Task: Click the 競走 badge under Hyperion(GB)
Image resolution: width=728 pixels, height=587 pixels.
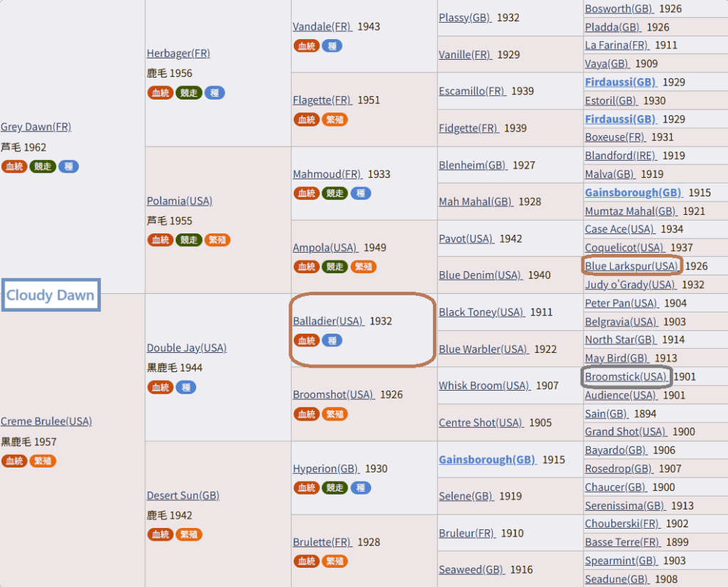Action: pos(335,488)
